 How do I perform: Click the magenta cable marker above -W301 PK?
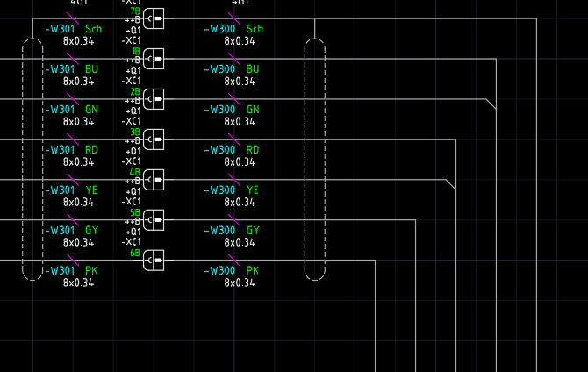click(x=73, y=261)
